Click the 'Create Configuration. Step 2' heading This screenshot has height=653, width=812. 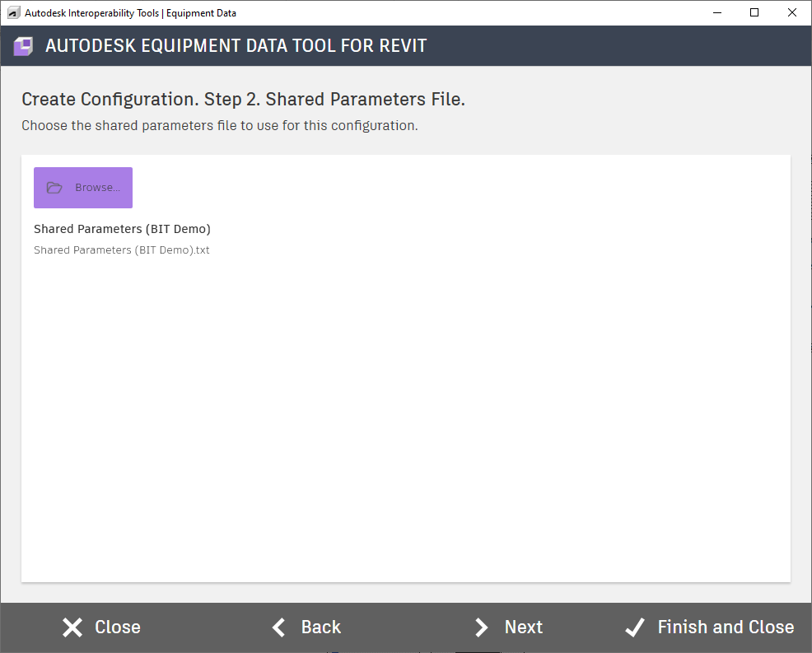coord(244,99)
